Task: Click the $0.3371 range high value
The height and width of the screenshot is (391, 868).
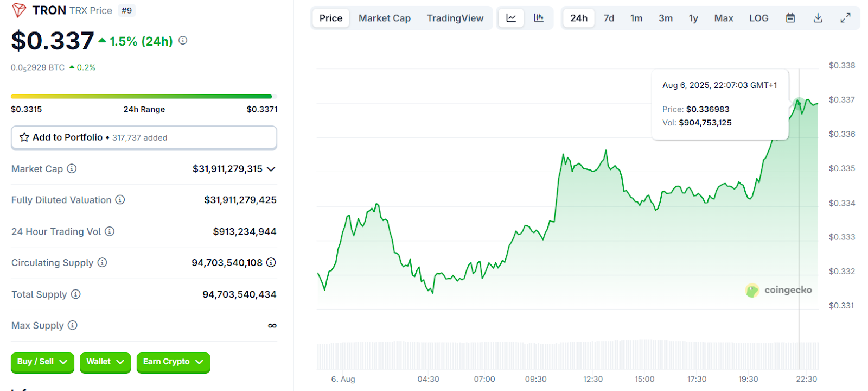Action: pos(262,109)
